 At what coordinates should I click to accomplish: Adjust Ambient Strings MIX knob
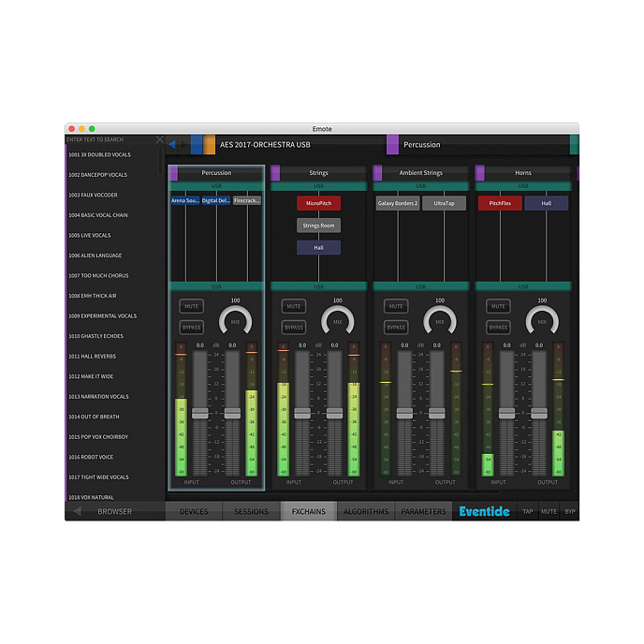(x=440, y=322)
